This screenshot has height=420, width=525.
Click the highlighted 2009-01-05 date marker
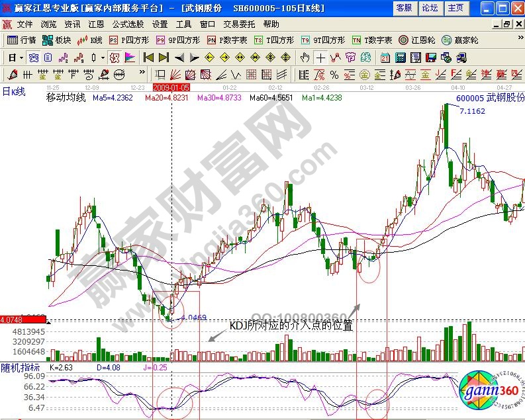[171, 87]
